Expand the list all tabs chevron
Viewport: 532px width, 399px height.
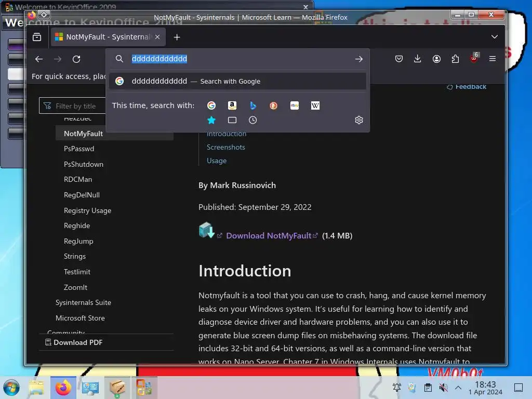pos(495,37)
